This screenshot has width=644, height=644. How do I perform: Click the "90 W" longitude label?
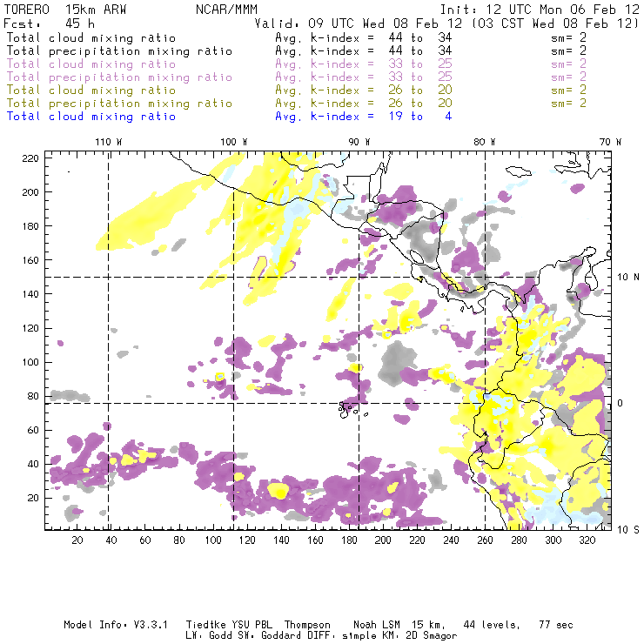pos(359,142)
